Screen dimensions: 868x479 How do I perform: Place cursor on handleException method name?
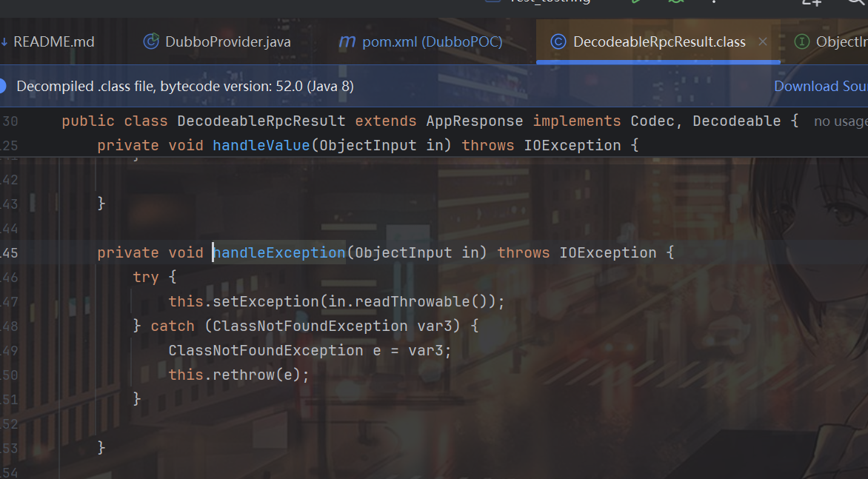pyautogui.click(x=279, y=252)
